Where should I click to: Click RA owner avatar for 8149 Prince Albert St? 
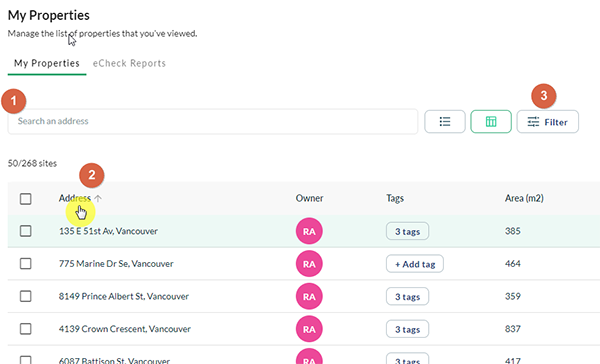309,296
